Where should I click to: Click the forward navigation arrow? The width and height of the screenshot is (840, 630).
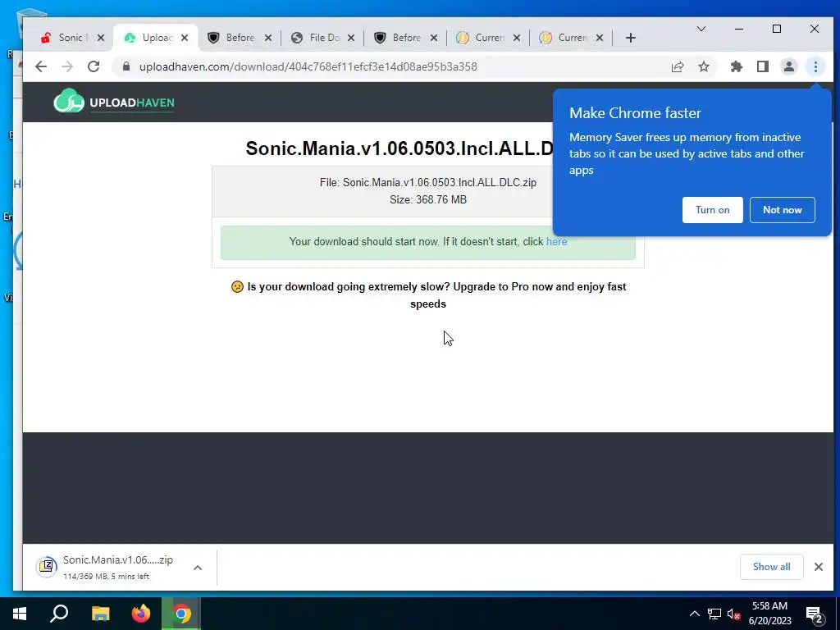tap(67, 66)
